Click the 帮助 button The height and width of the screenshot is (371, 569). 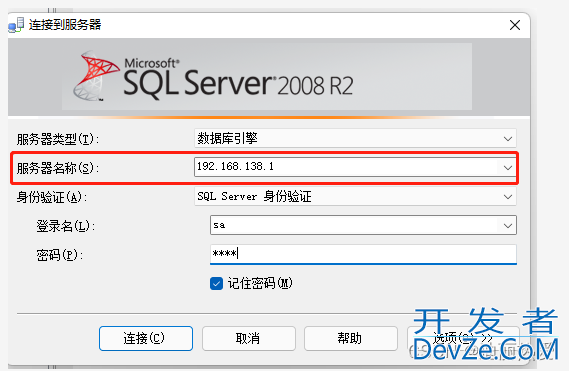[x=351, y=338]
